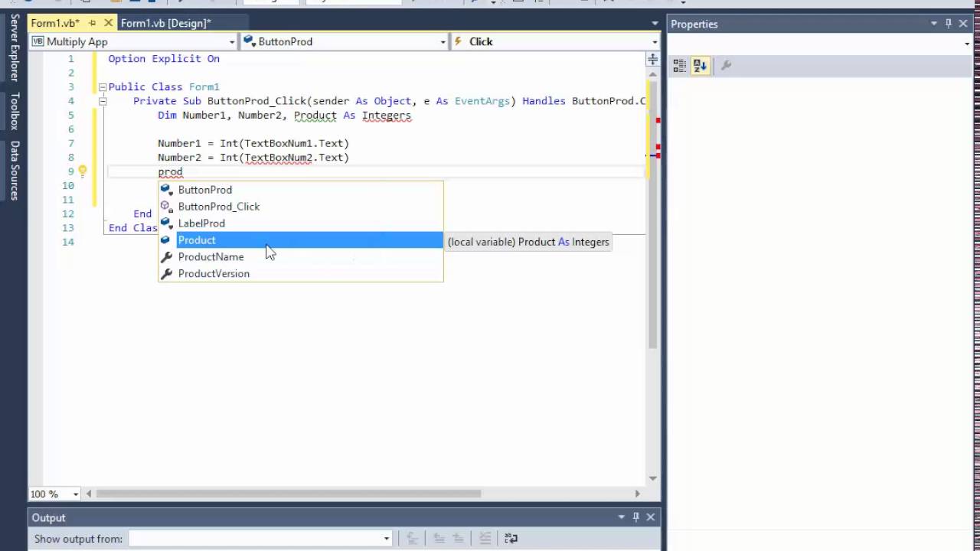Split the code editor window
Screen dimensions: 980x551
click(x=652, y=59)
